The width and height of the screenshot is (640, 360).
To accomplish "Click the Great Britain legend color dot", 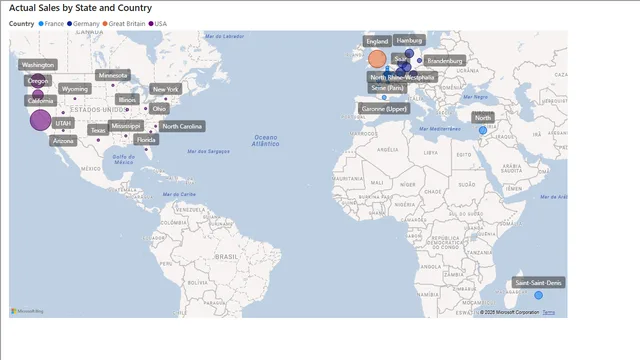I will coord(105,24).
